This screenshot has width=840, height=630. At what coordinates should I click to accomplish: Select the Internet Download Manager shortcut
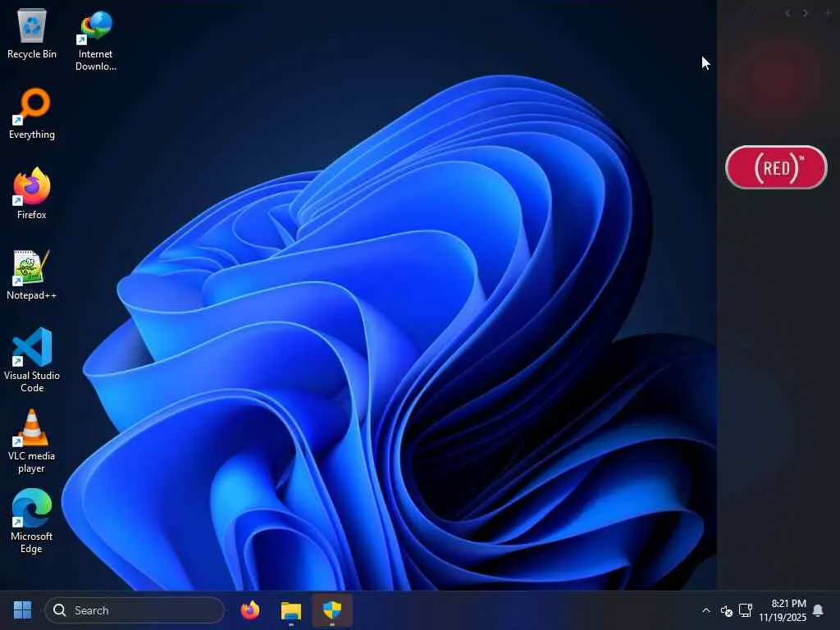point(95,41)
